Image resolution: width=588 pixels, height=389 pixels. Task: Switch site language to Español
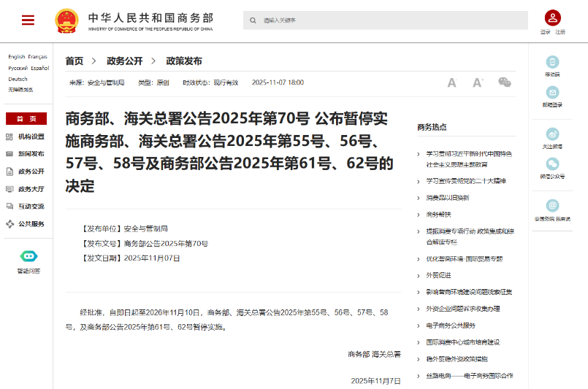40,68
